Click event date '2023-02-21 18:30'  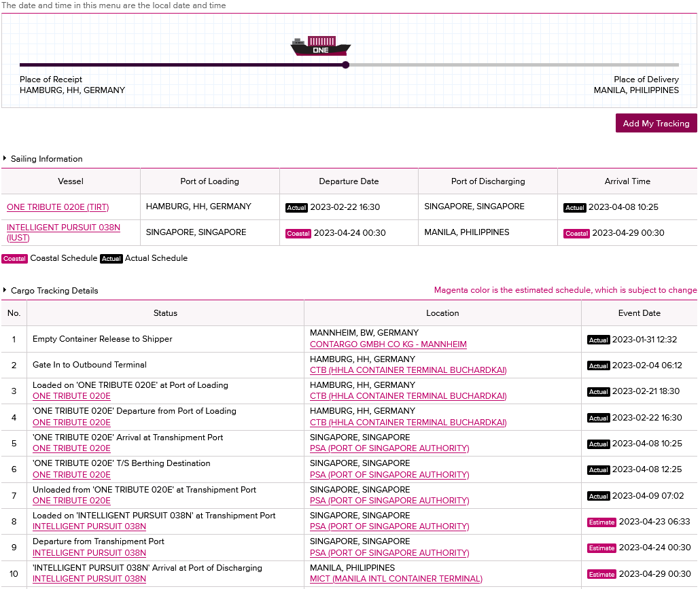click(x=646, y=391)
